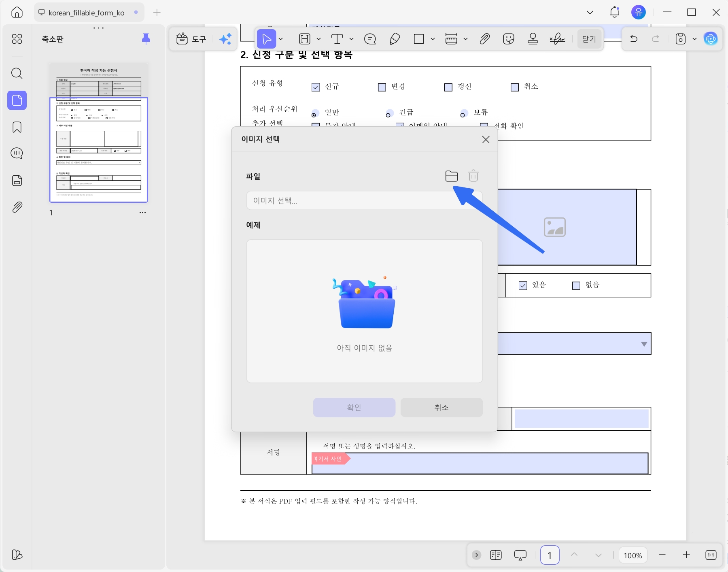Open the page 1 thumbnail options menu

142,213
